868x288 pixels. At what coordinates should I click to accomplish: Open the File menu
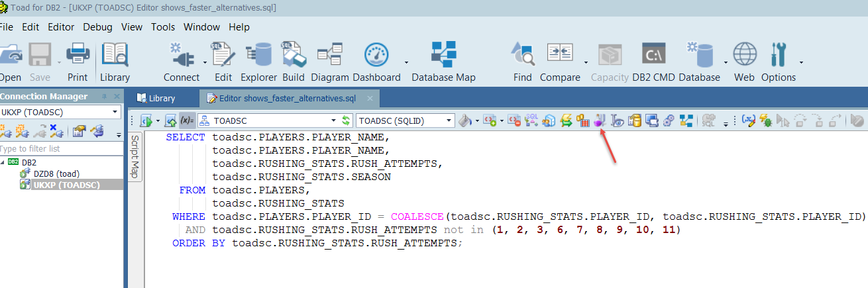(x=6, y=27)
